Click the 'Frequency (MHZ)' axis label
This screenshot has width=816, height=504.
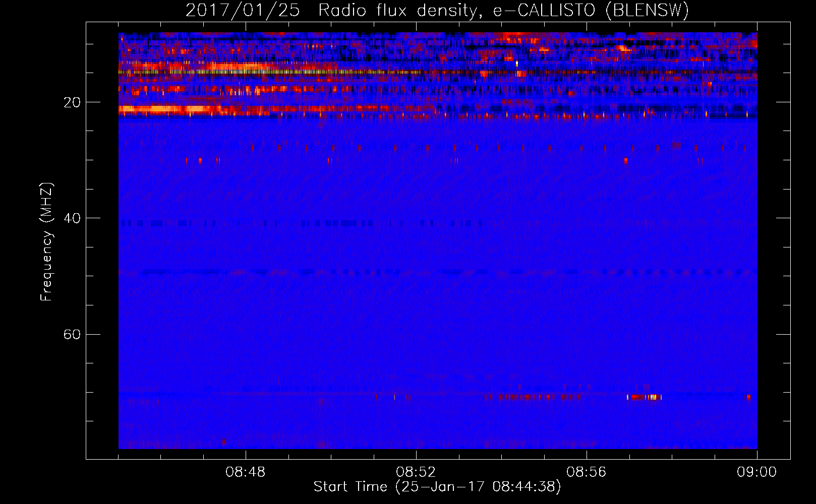click(x=46, y=242)
